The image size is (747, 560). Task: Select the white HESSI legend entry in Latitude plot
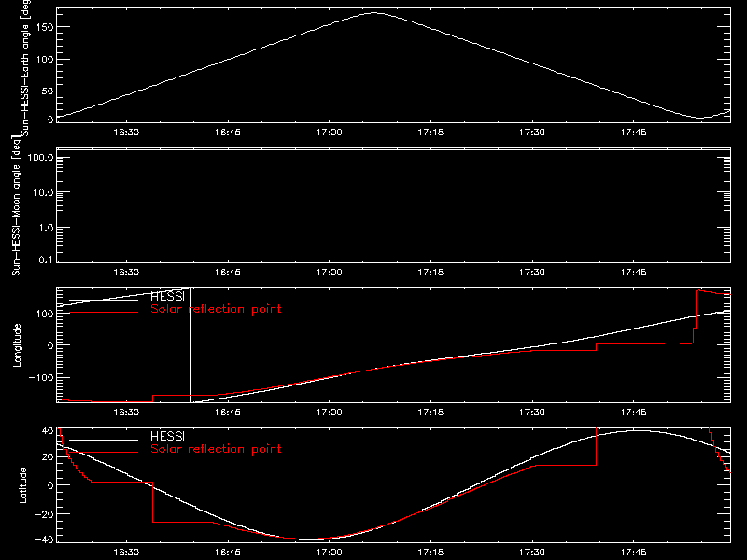167,436
